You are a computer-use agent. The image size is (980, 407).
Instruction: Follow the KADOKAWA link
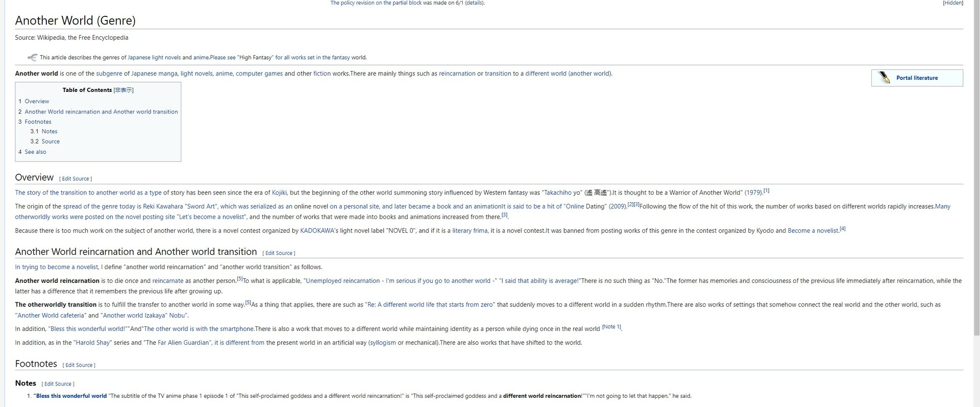click(x=316, y=231)
